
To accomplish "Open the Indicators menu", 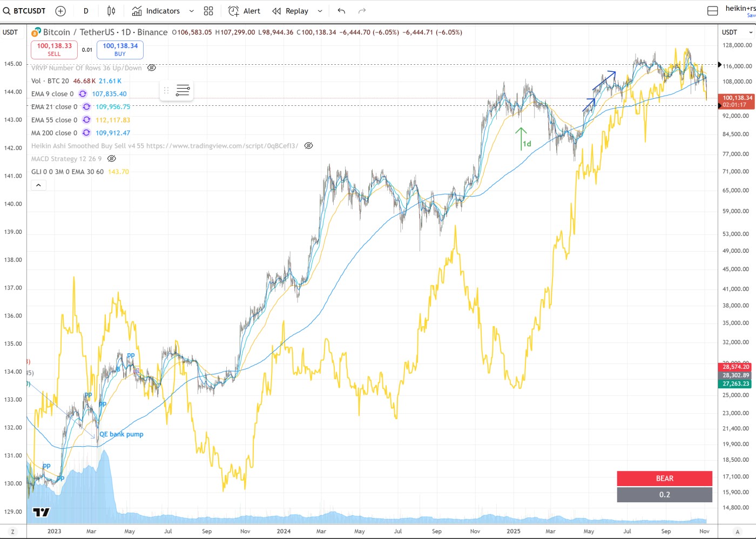I will 156,11.
